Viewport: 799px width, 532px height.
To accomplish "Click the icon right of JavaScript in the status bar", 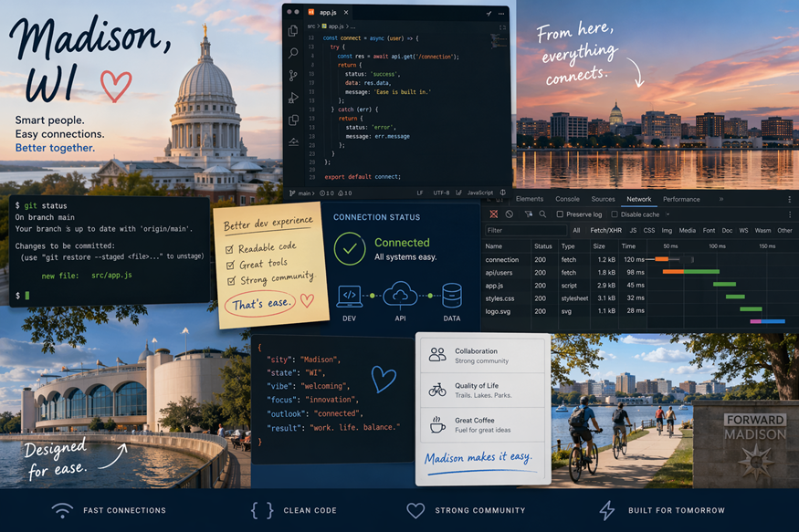I will coord(503,193).
